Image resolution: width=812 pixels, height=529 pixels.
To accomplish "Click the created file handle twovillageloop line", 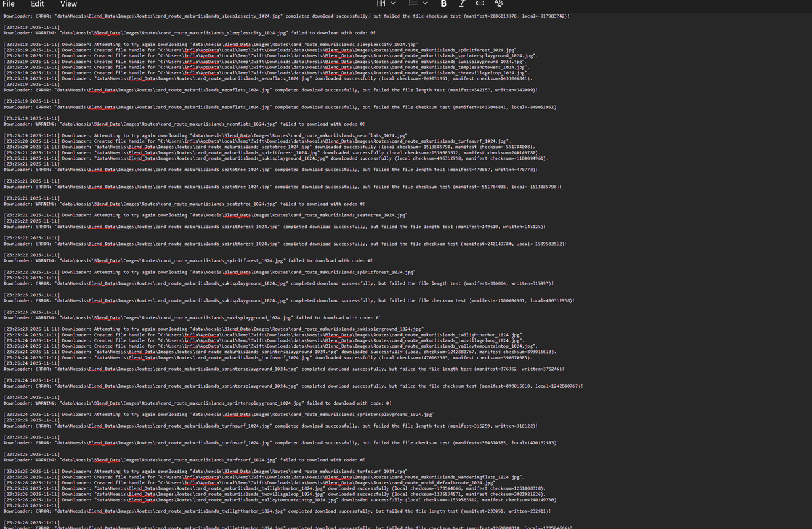I will pyautogui.click(x=263, y=340).
